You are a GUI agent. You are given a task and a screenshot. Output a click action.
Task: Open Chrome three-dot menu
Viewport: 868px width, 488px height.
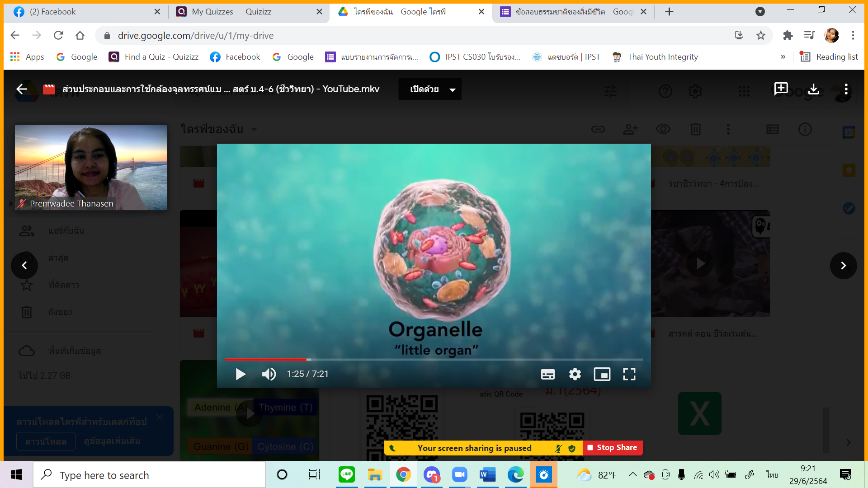tap(853, 35)
